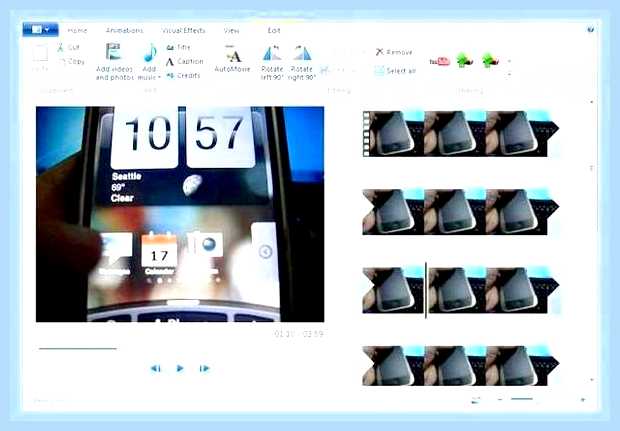Go to the previous frame
The height and width of the screenshot is (431, 620).
click(156, 369)
